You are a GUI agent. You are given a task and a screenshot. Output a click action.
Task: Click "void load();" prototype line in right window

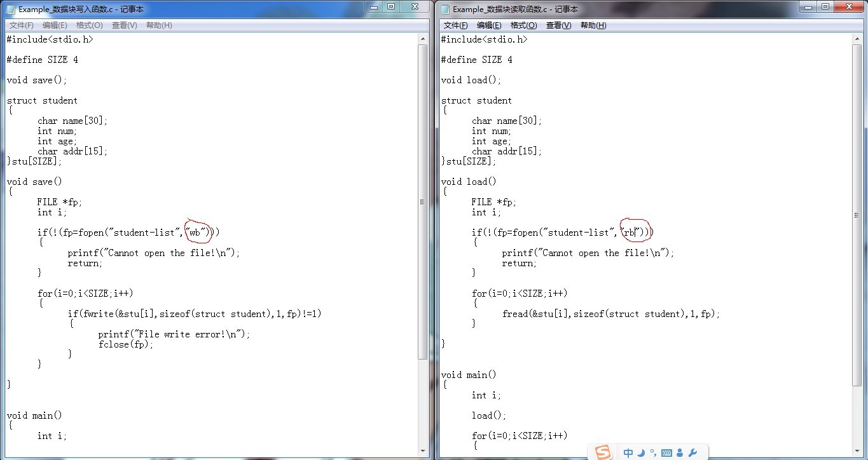(471, 80)
